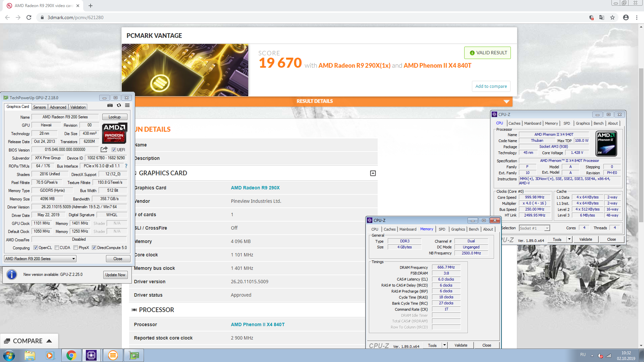Bookmark this page with the star
Image resolution: width=644 pixels, height=362 pixels.
point(612,17)
